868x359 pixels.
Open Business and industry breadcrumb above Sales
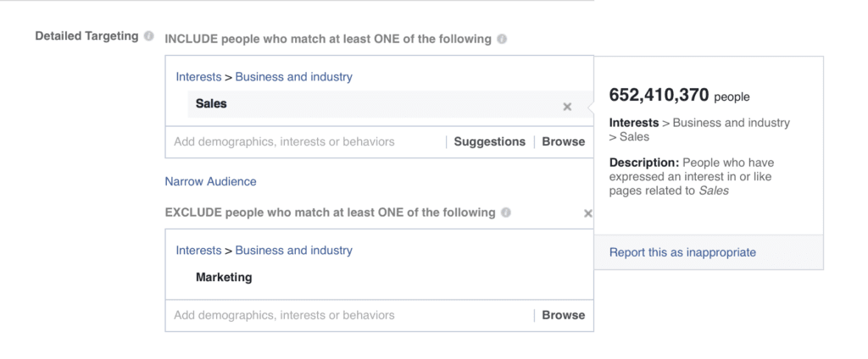[x=293, y=77]
